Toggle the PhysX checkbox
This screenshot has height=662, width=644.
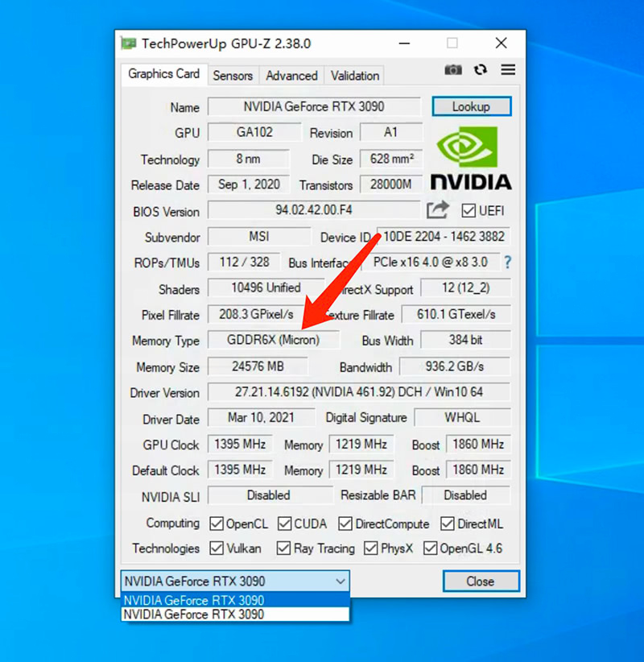pyautogui.click(x=371, y=548)
